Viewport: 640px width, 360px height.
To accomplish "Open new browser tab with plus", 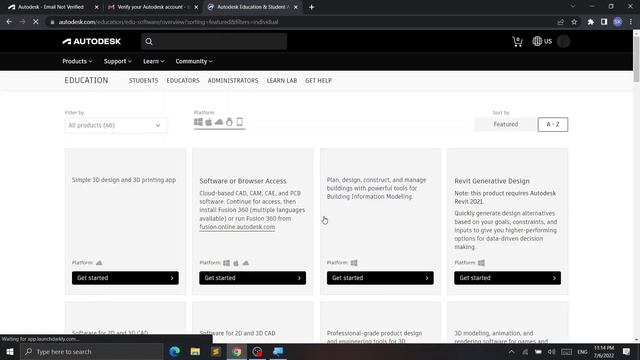I will click(x=311, y=7).
